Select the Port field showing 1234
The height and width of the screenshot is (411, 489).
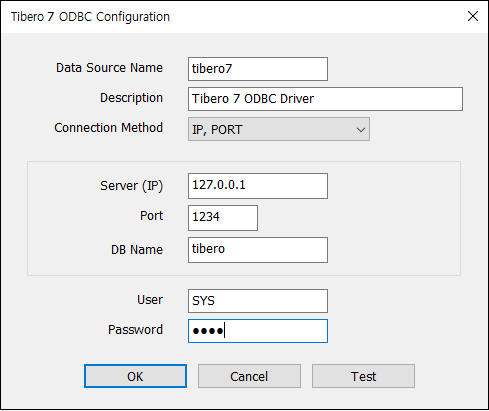coord(223,218)
